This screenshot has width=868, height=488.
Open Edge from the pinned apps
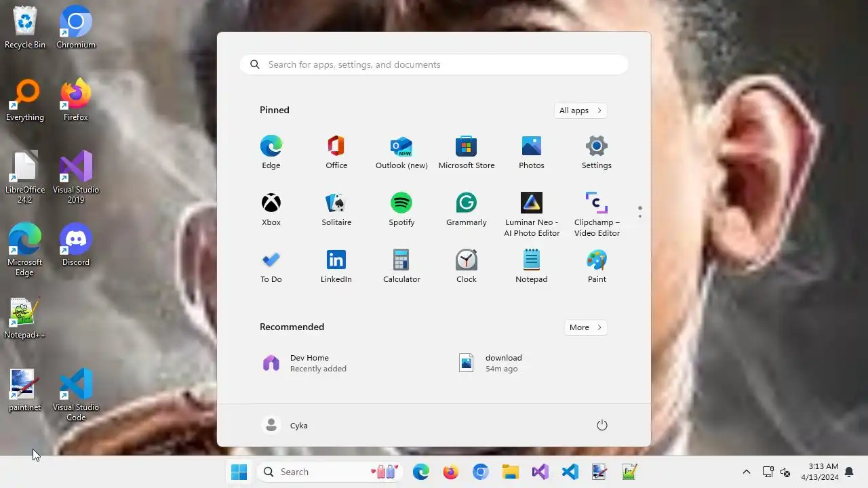tap(271, 152)
